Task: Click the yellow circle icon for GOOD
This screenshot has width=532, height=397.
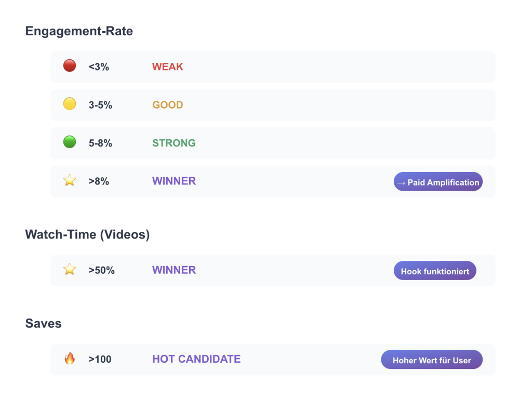Action: coord(70,104)
